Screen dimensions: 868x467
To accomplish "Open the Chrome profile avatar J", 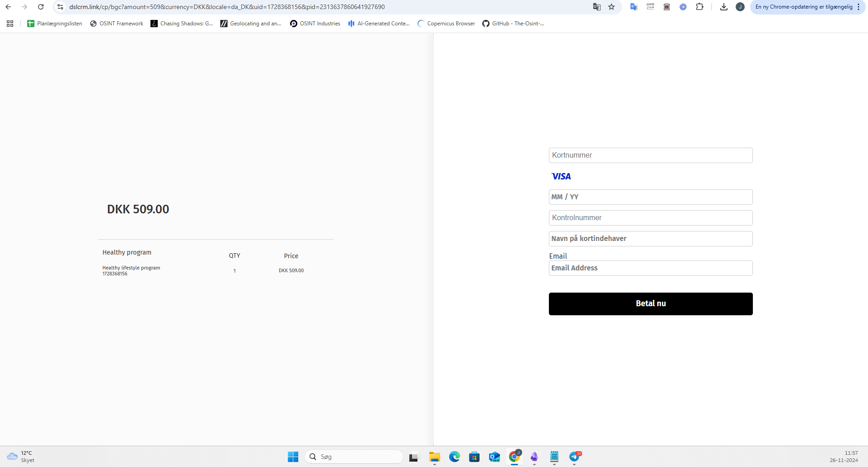I will pyautogui.click(x=740, y=7).
